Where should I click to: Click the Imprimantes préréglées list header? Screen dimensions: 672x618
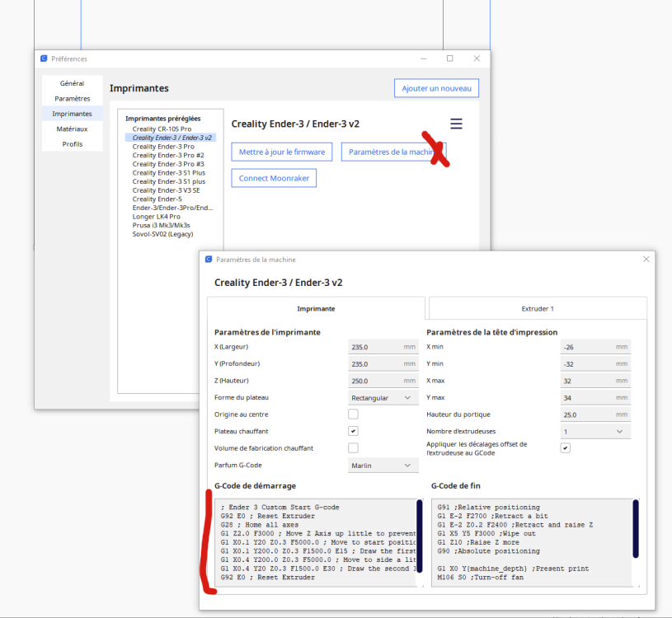tap(163, 119)
